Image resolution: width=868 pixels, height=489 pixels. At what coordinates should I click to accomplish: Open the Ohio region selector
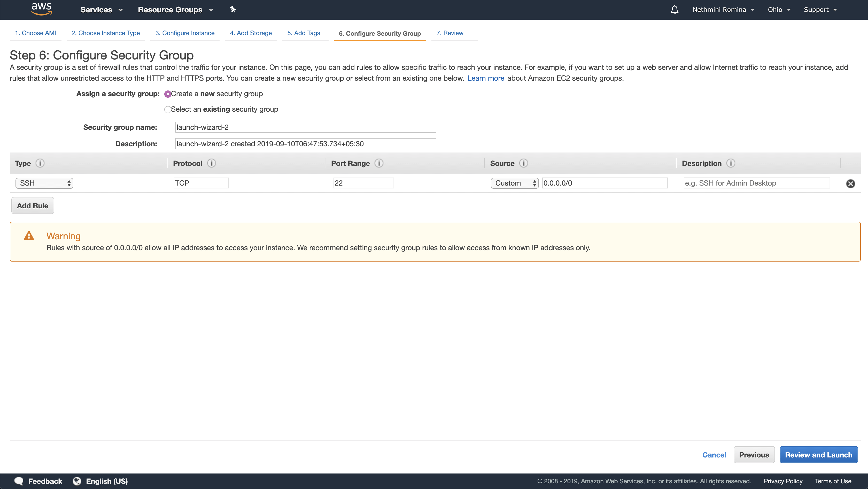[x=779, y=10]
